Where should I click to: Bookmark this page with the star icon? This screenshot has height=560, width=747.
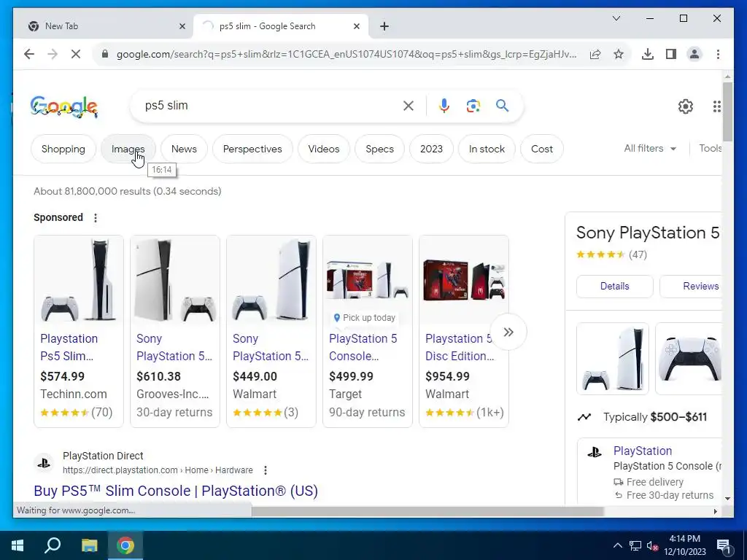619,54
